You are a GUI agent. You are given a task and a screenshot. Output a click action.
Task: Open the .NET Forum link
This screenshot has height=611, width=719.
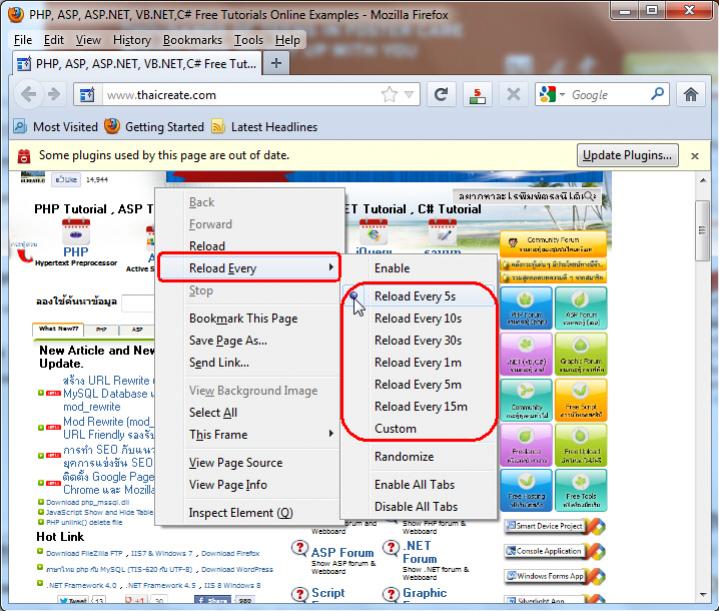(x=419, y=552)
